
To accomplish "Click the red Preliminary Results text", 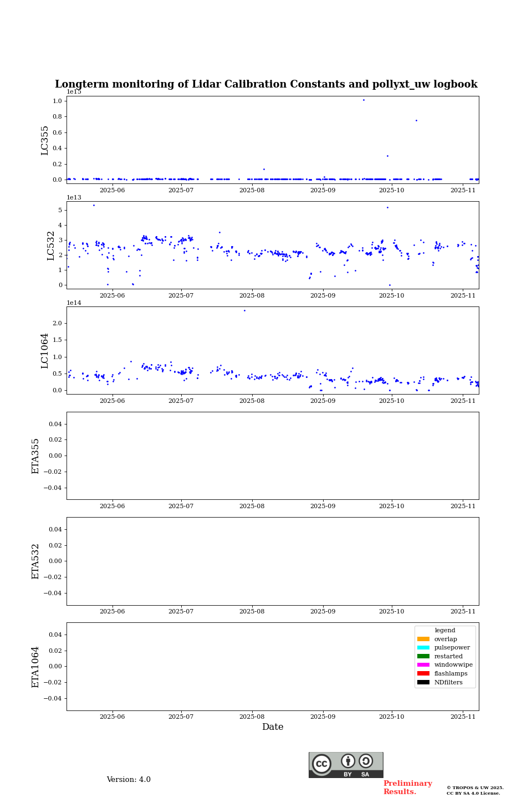I will click(407, 787).
